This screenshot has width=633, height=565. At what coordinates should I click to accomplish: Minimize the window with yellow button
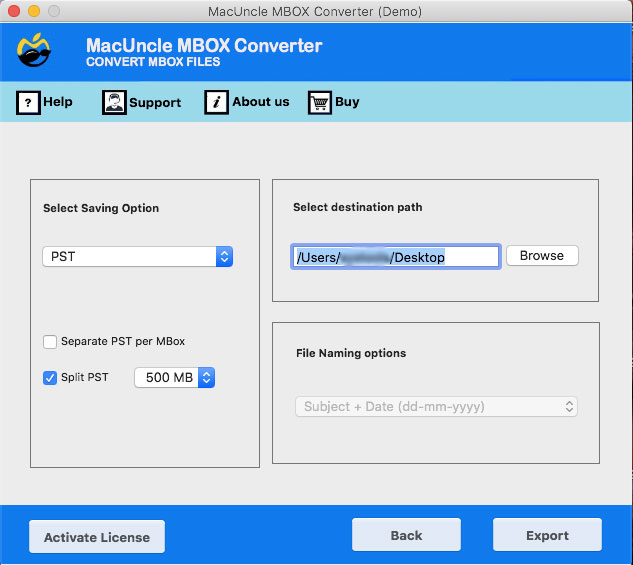click(33, 11)
